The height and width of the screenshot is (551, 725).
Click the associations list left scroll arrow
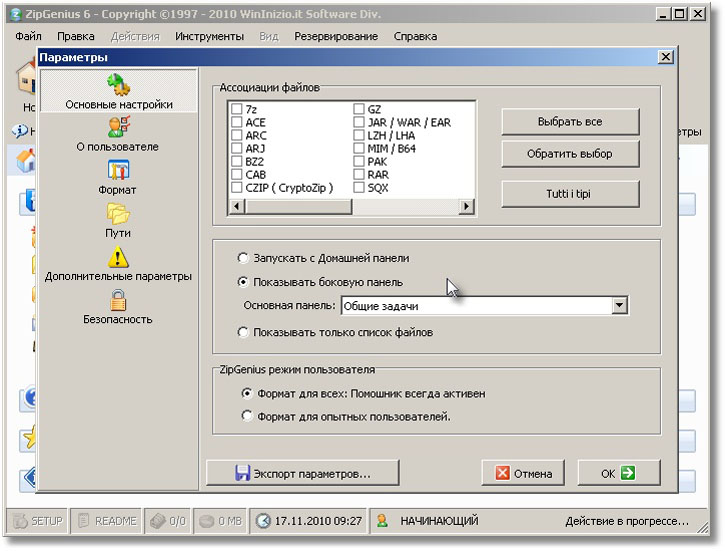point(237,206)
